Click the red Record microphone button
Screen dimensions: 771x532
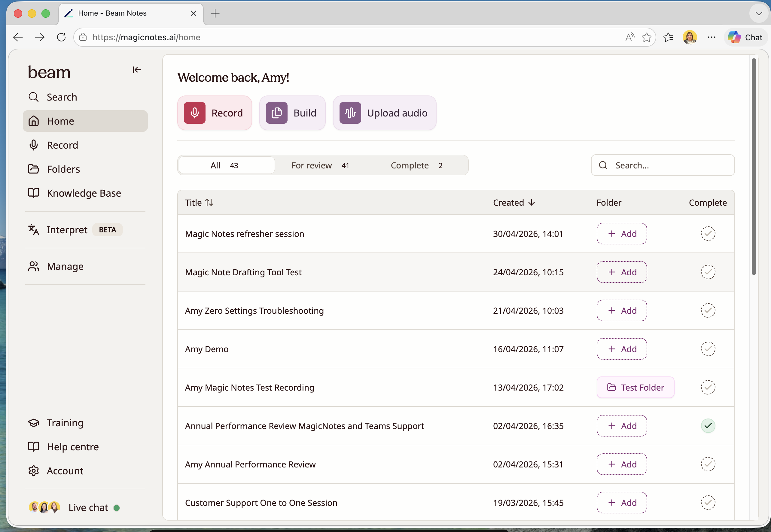215,113
